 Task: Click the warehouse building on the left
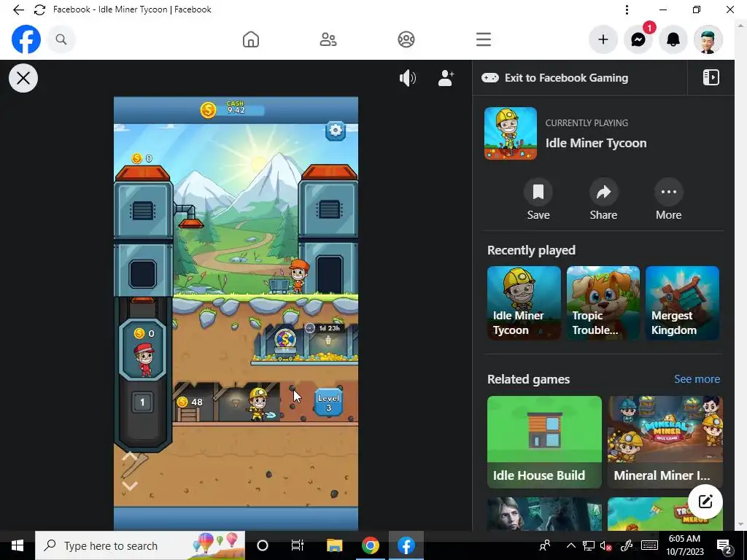tap(143, 231)
